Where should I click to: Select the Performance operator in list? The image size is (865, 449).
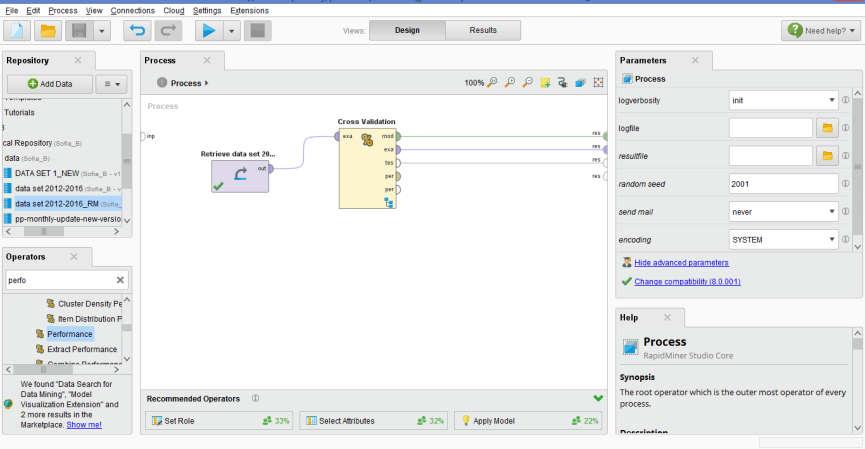point(70,334)
